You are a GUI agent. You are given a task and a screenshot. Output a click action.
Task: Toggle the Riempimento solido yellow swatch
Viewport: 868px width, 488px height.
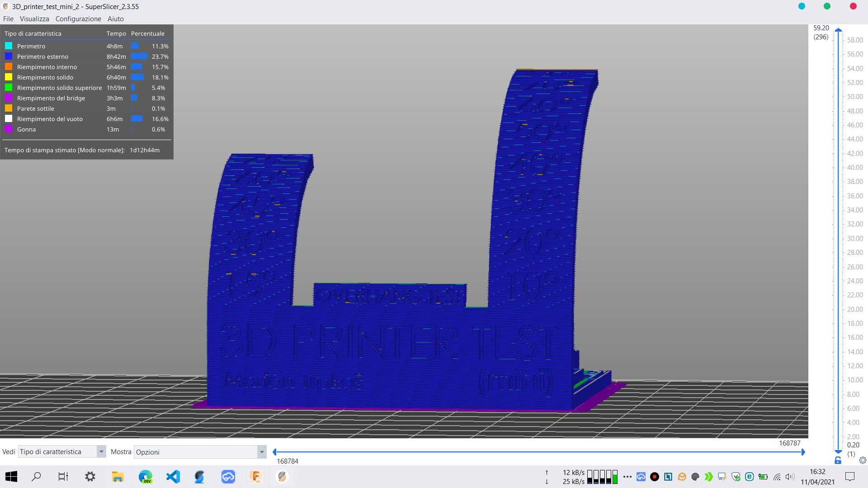[9, 77]
